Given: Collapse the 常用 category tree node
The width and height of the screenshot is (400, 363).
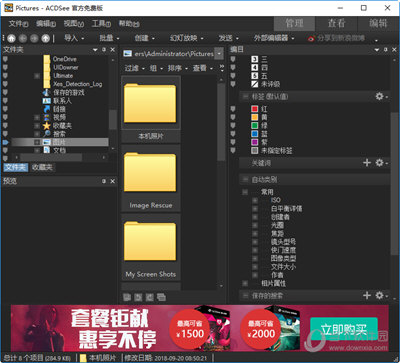Looking at the screenshot, I should click(x=245, y=192).
